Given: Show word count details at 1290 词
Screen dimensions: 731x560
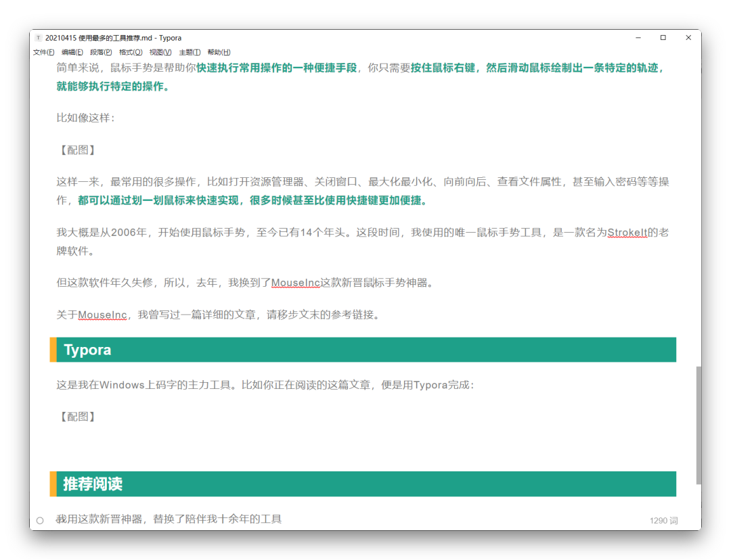Looking at the screenshot, I should [663, 520].
